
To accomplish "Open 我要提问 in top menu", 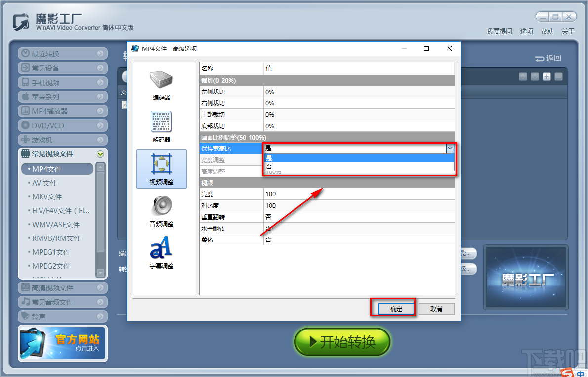I will 499,31.
